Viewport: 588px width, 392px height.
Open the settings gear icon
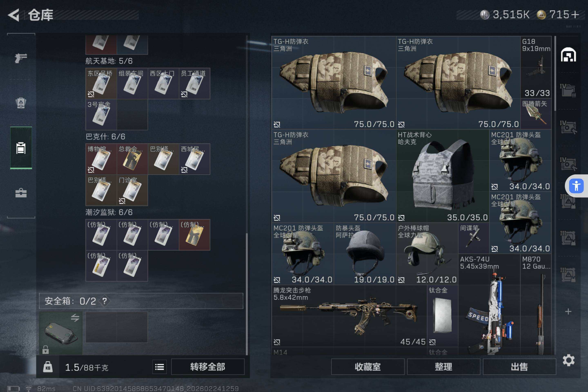(568, 360)
